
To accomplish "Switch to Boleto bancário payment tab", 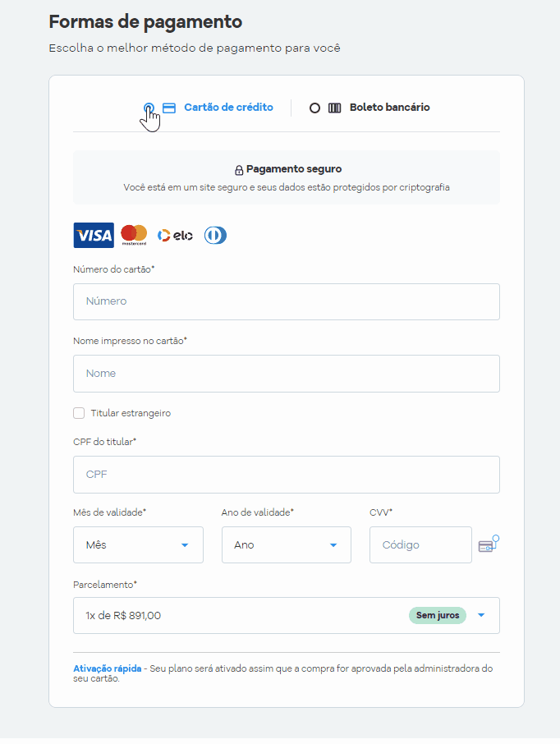I will coord(370,108).
